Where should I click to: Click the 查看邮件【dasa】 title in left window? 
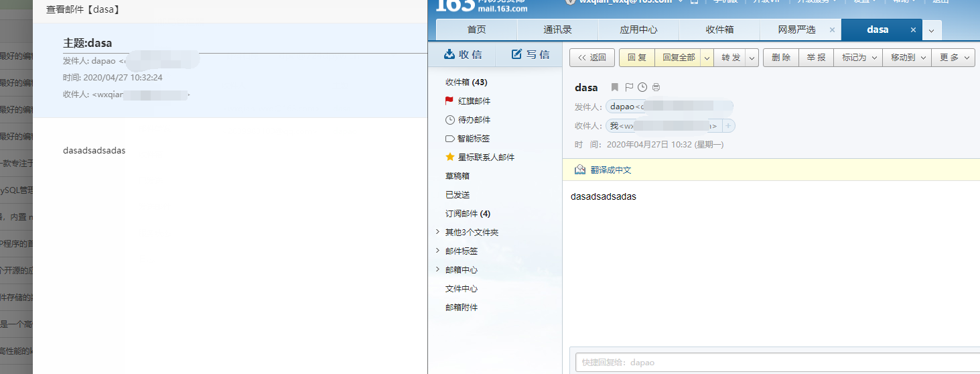pyautogui.click(x=83, y=10)
